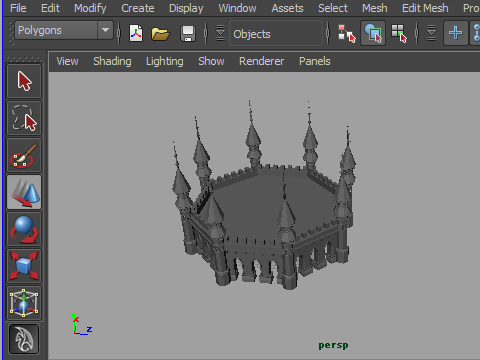Click the XYZ axis indicator
This screenshot has height=360, width=480.
point(81,324)
